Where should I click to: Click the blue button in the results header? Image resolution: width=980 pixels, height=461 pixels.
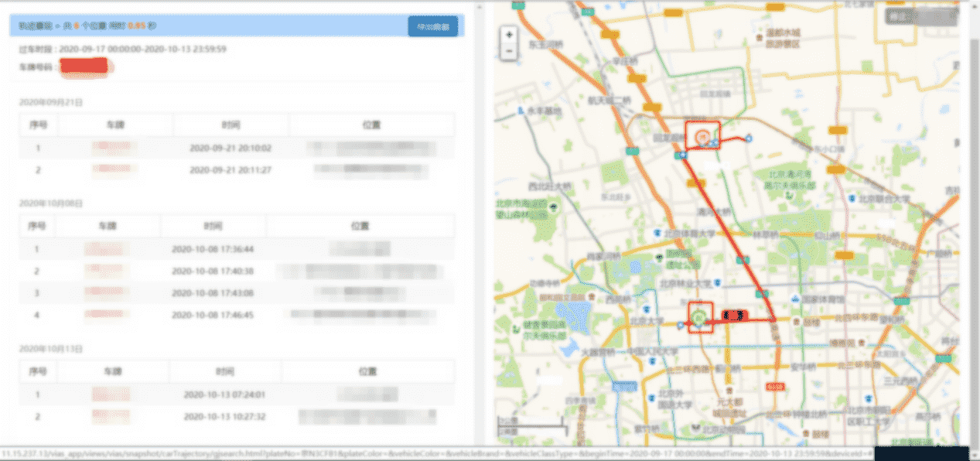coord(432,26)
